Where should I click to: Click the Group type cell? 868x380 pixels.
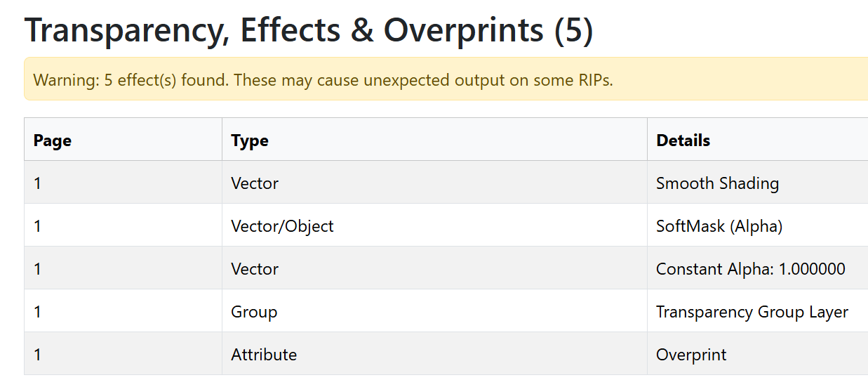[x=254, y=312]
